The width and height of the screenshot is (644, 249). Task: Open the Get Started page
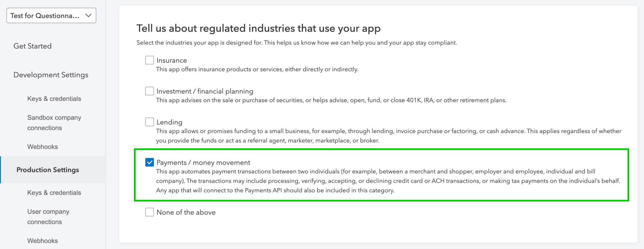pyautogui.click(x=32, y=46)
